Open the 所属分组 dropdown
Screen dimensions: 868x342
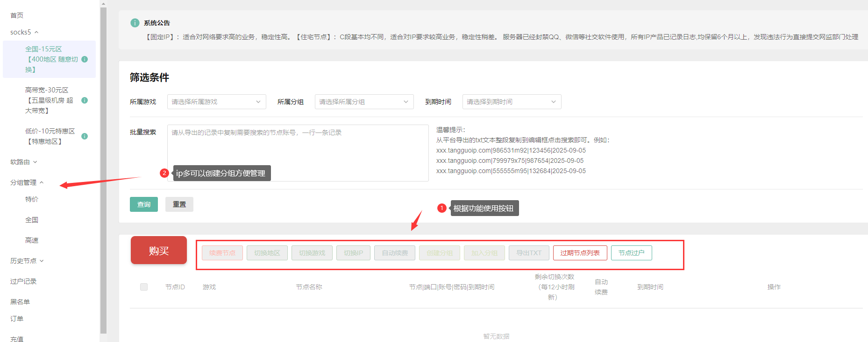pyautogui.click(x=364, y=102)
